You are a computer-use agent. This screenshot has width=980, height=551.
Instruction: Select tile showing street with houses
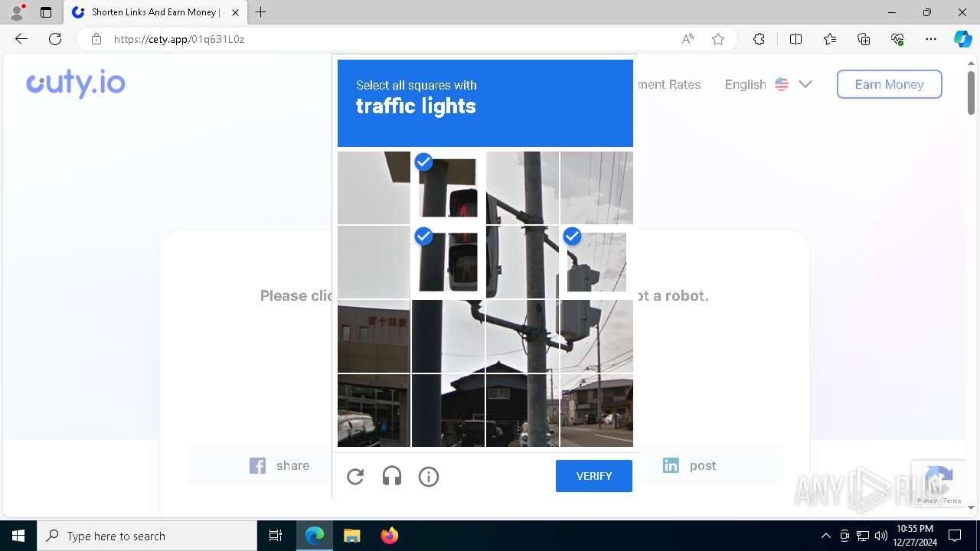click(596, 410)
